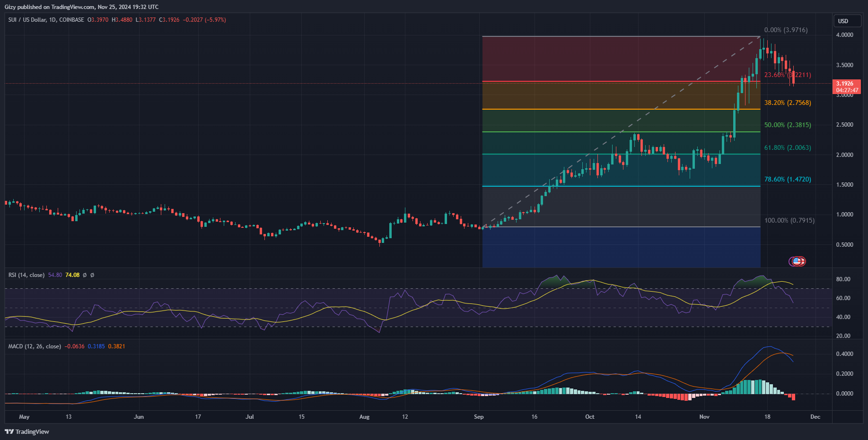Click the TradingView logo at bottom left
The image size is (868, 440).
(27, 431)
